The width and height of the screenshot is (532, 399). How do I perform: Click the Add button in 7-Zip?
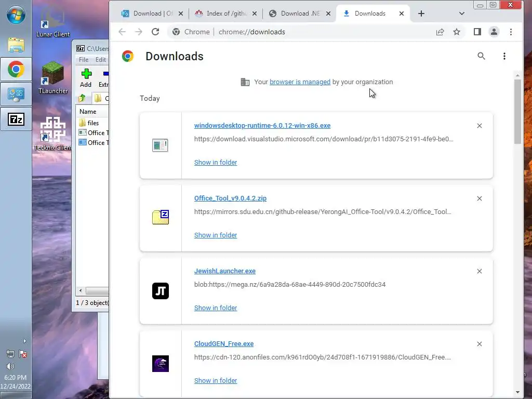(x=86, y=78)
